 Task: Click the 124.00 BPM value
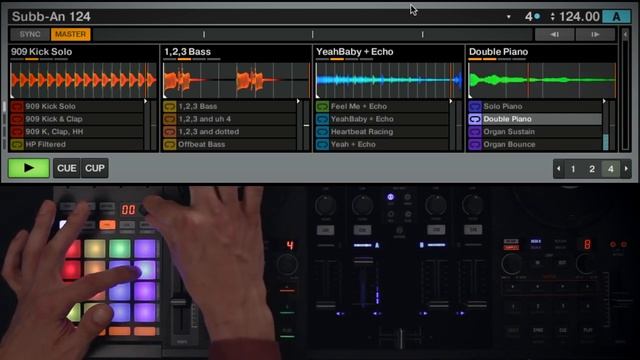579,17
